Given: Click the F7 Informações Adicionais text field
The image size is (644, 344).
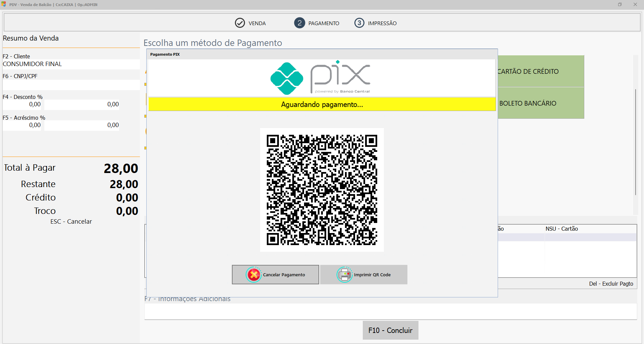Looking at the screenshot, I should pos(391,311).
